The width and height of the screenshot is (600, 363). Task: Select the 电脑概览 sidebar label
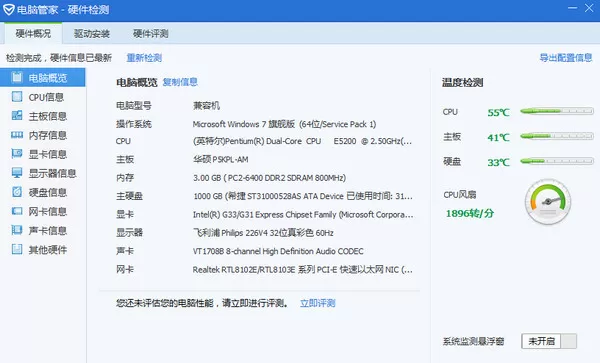48,78
